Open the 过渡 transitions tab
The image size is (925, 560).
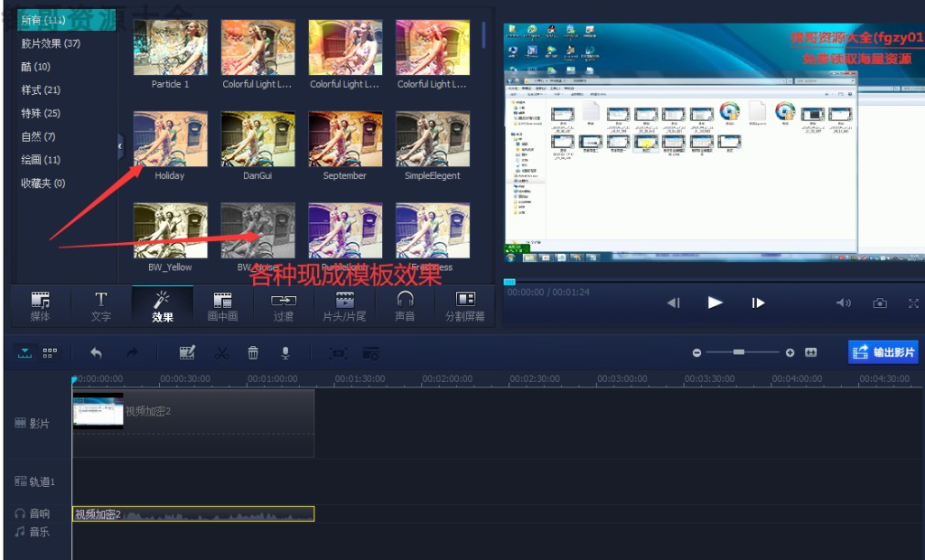pyautogui.click(x=284, y=306)
